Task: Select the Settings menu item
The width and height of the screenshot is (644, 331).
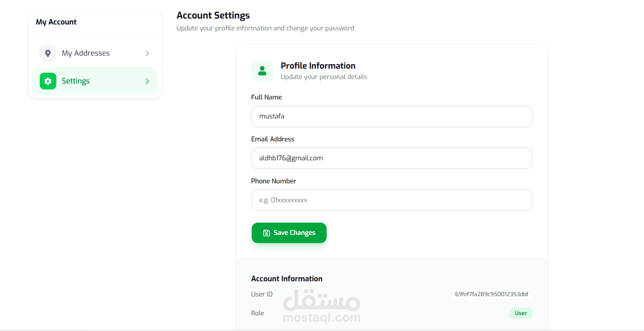Action: (x=95, y=81)
